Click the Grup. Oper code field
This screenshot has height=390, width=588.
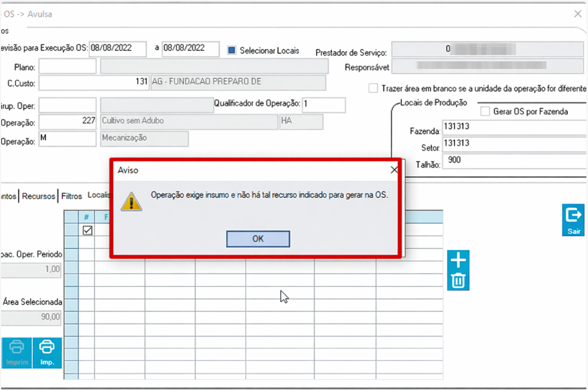(68, 105)
